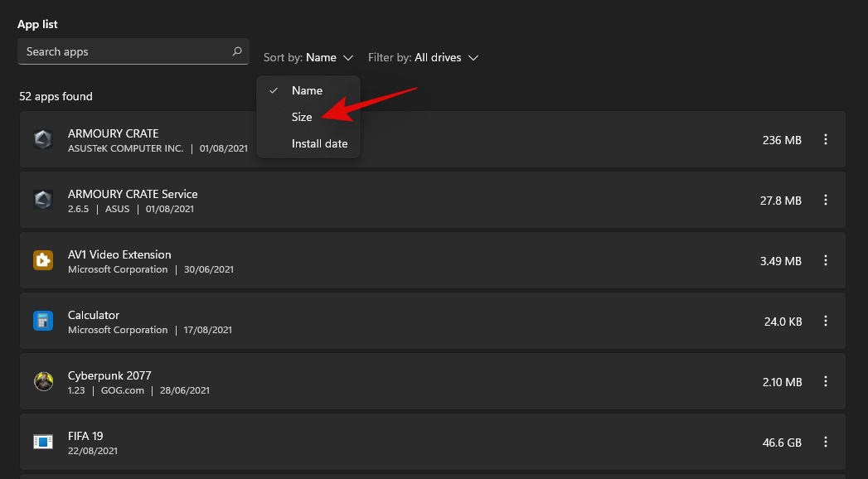
Task: Type in the Search apps field
Action: 124,51
